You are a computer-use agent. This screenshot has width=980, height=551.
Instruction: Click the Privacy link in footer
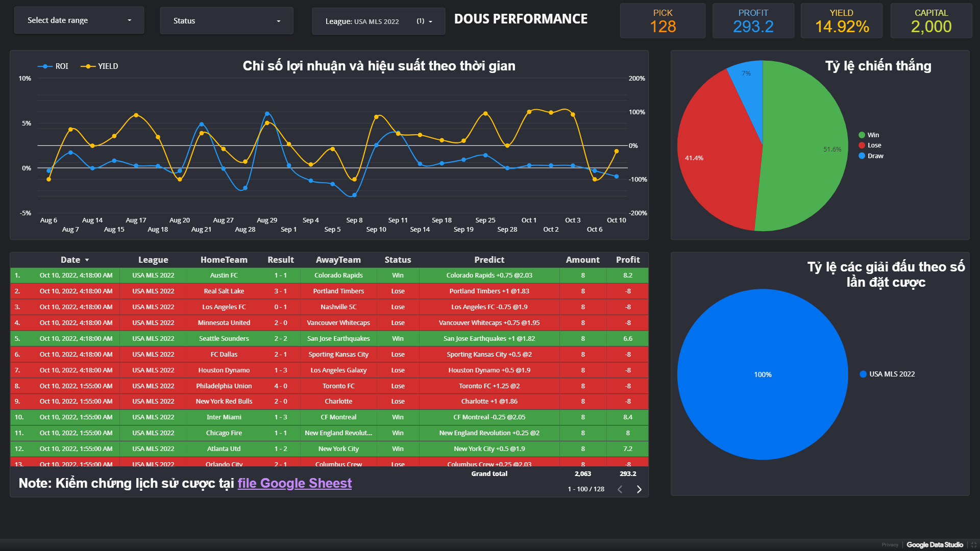point(889,545)
